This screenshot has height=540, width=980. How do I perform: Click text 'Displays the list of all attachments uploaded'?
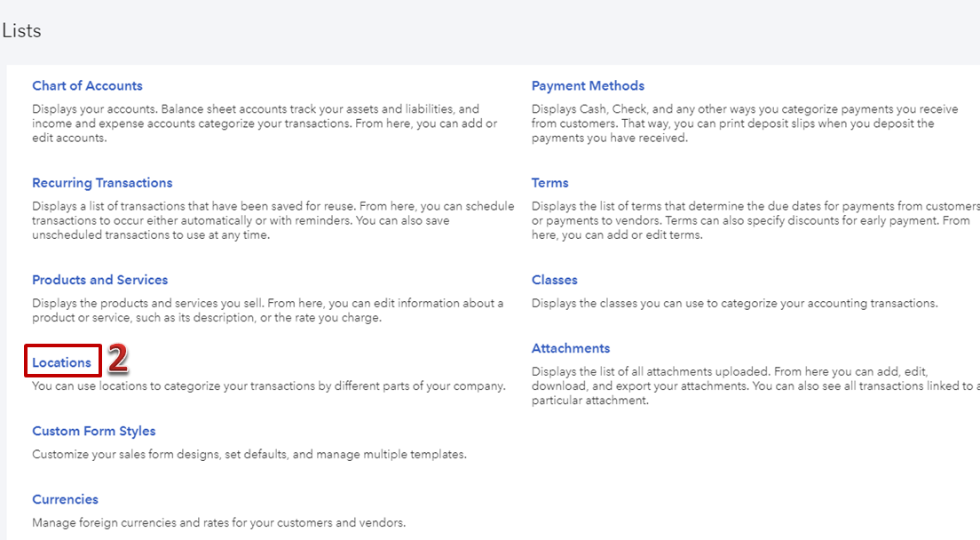click(x=651, y=371)
